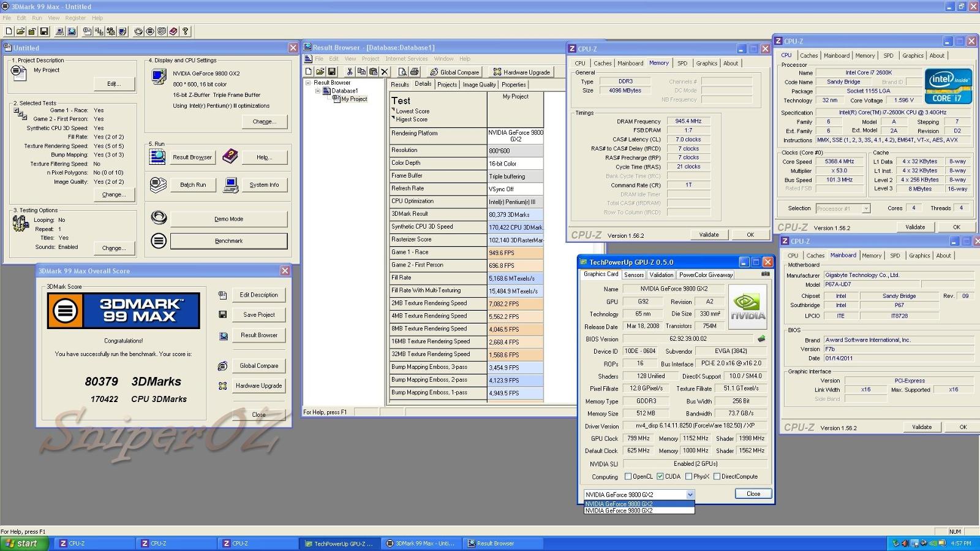Toggle the DirectCompute checkbox in GPU-Z
The width and height of the screenshot is (980, 551).
tap(717, 476)
